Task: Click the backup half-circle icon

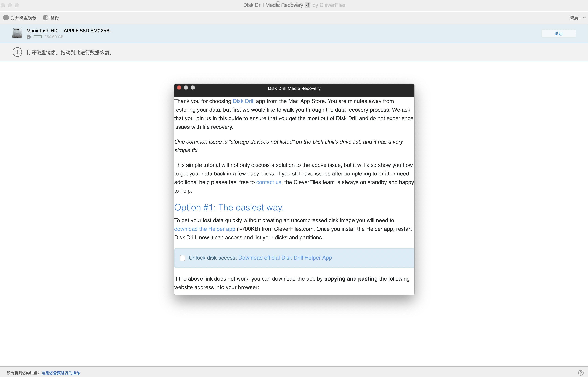Action: tap(45, 18)
